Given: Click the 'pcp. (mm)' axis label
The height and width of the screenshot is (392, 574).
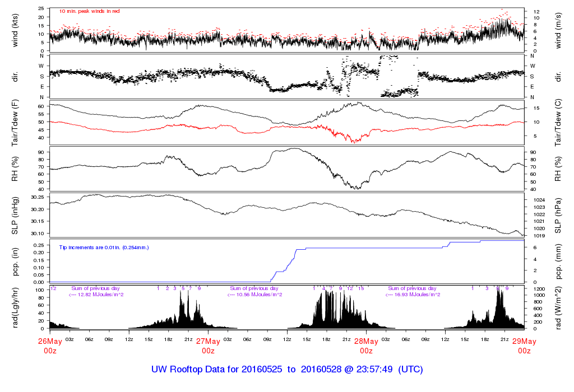Looking at the screenshot, I should click(558, 262).
